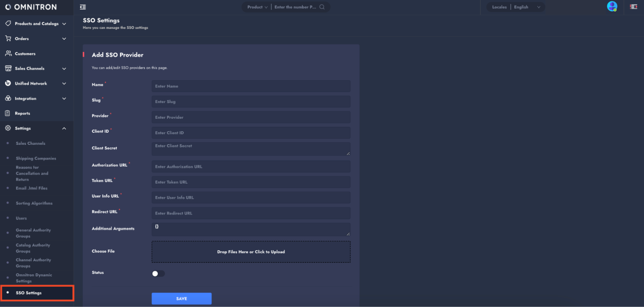The width and height of the screenshot is (644, 307).
Task: Open the right panel icon in header
Action: [633, 7]
